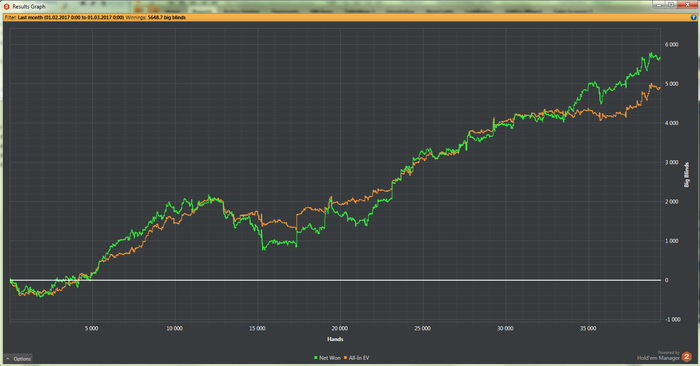
Task: Minimize the Results Graph window
Action: click(x=659, y=4)
